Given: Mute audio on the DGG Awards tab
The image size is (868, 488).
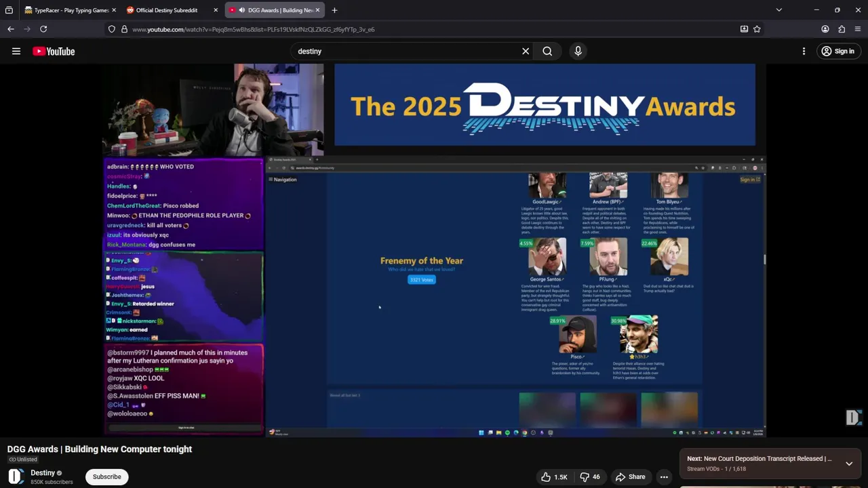Looking at the screenshot, I should tap(242, 10).
